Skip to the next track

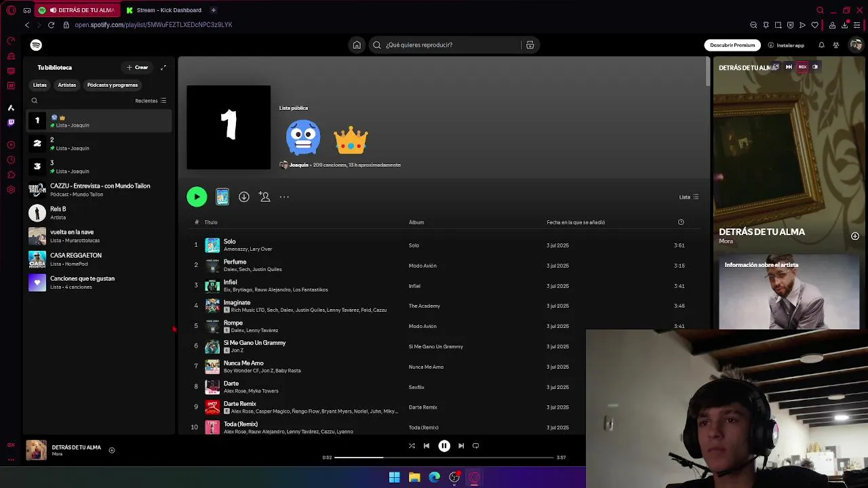point(461,446)
